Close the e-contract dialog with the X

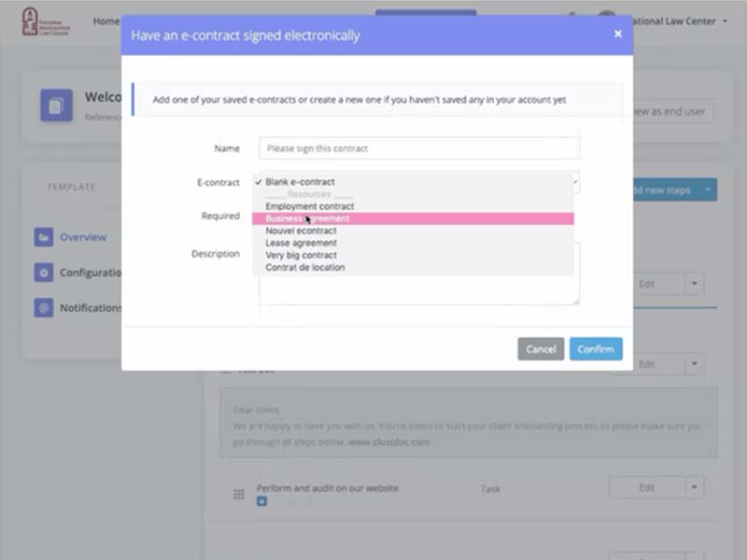617,34
